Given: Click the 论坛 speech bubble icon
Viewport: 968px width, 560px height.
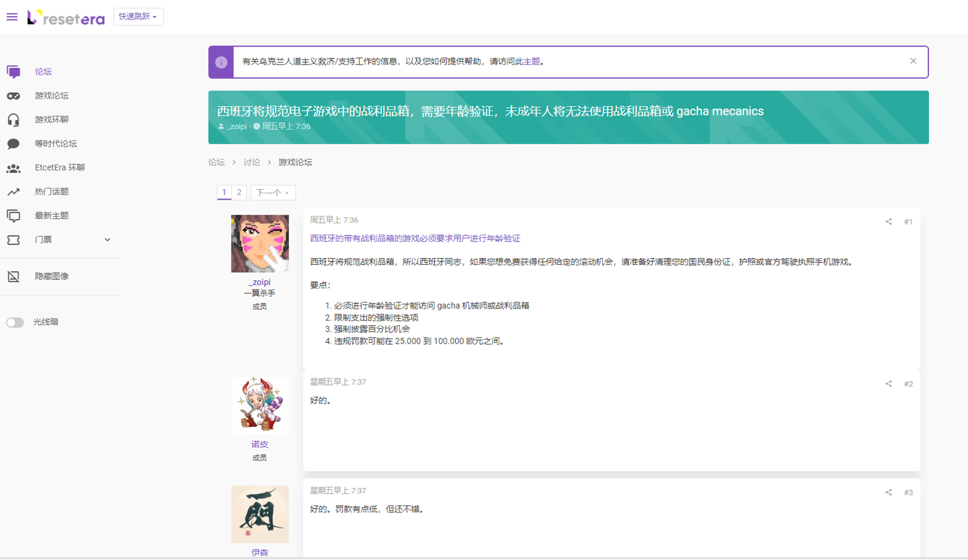Looking at the screenshot, I should click(13, 72).
